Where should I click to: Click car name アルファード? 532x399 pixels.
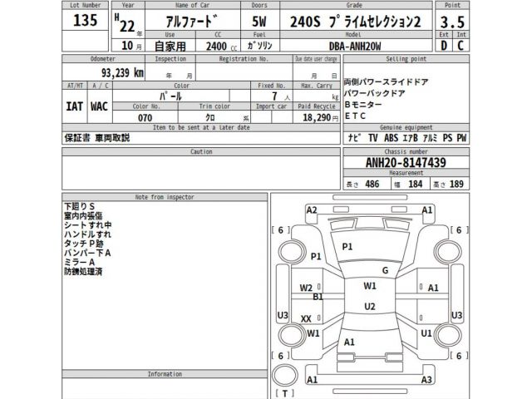tap(192, 22)
